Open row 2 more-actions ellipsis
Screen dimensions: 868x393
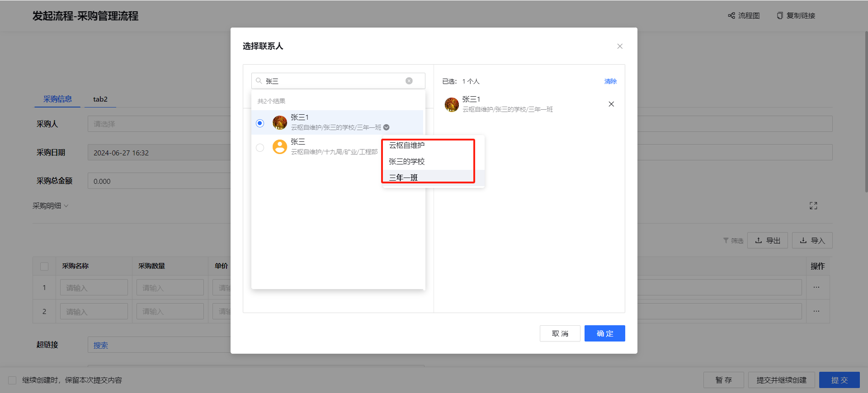(x=816, y=311)
